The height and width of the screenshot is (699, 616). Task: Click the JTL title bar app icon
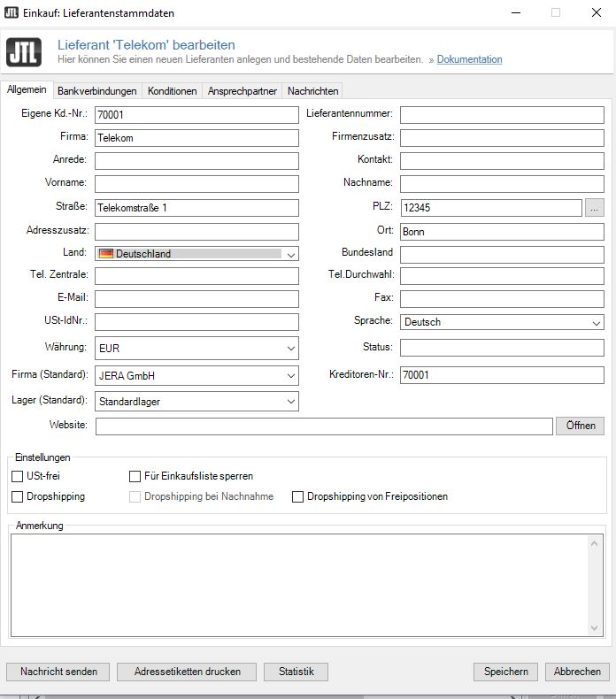click(12, 12)
